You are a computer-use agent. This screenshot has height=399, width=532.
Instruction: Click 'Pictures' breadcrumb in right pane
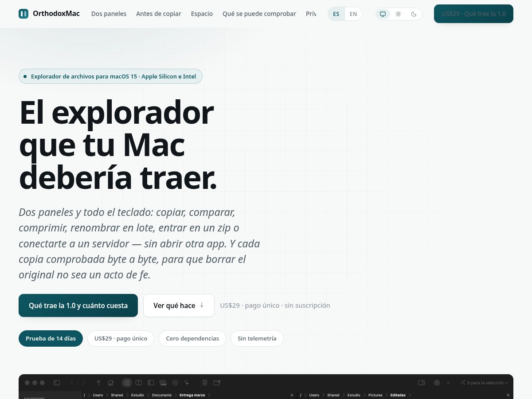[375, 395]
